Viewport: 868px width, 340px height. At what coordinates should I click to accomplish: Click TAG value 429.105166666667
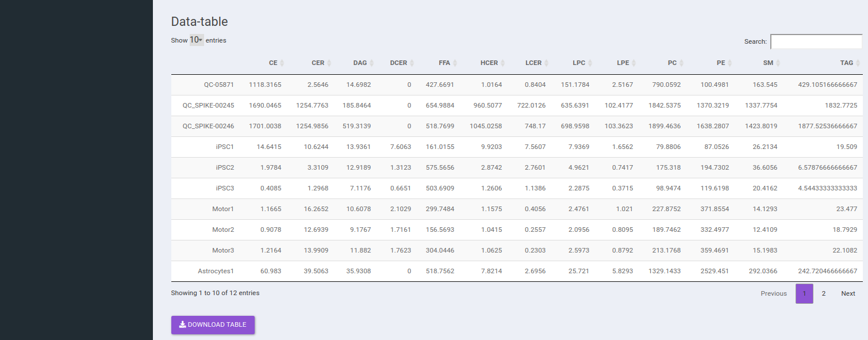[828, 85]
